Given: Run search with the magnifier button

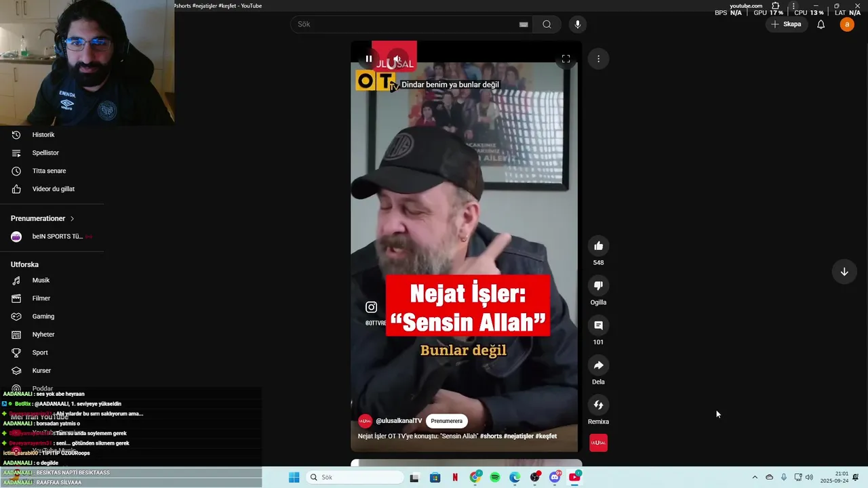Looking at the screenshot, I should click(547, 24).
